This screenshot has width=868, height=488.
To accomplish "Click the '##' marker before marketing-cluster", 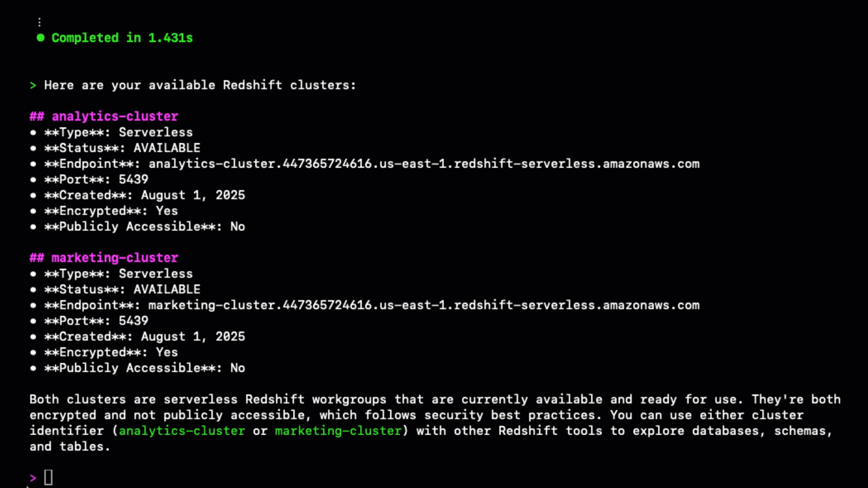I will [37, 258].
